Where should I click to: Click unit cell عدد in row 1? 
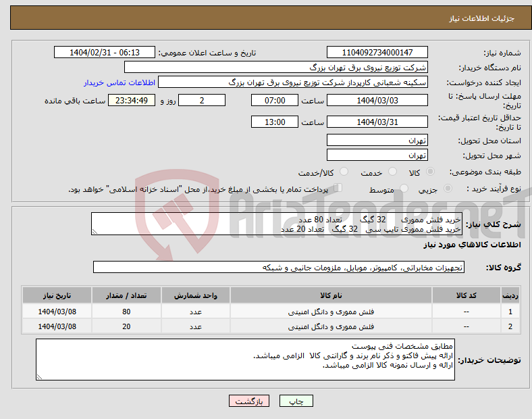(x=196, y=312)
